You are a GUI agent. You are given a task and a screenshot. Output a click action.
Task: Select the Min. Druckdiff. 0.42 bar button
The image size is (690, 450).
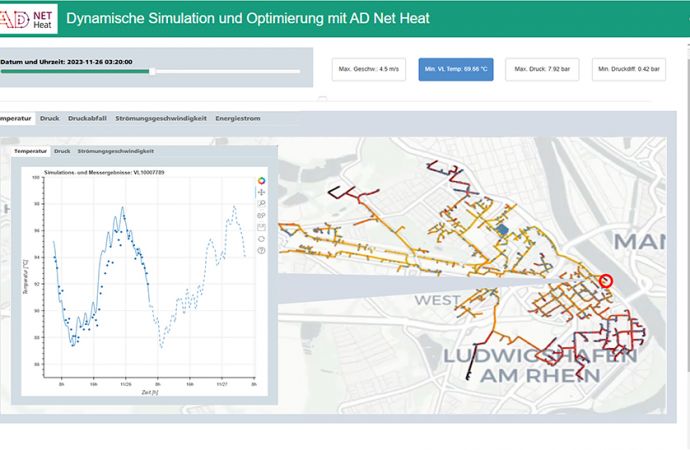coord(629,70)
